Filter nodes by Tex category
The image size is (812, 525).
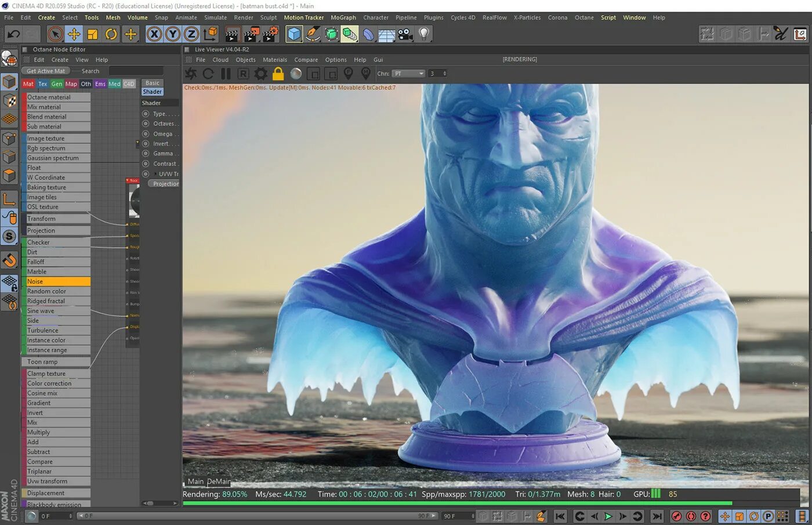coord(43,84)
